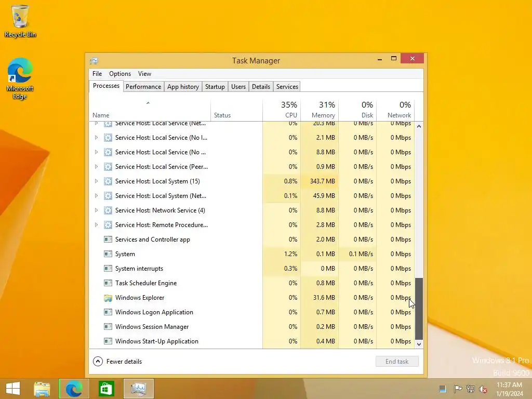Expand Service Host: Local Service (No I... row
This screenshot has height=399, width=532.
(x=96, y=138)
